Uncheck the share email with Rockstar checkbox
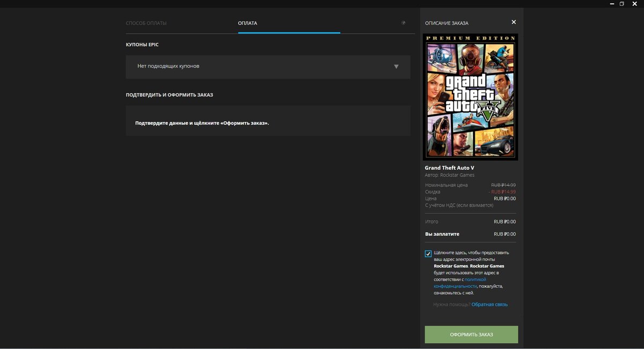 (428, 254)
